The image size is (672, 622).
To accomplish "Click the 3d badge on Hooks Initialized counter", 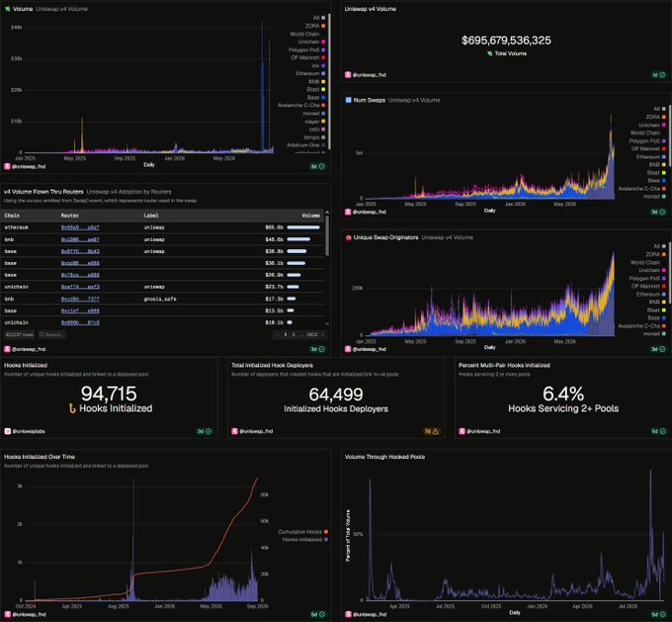I will click(x=205, y=431).
